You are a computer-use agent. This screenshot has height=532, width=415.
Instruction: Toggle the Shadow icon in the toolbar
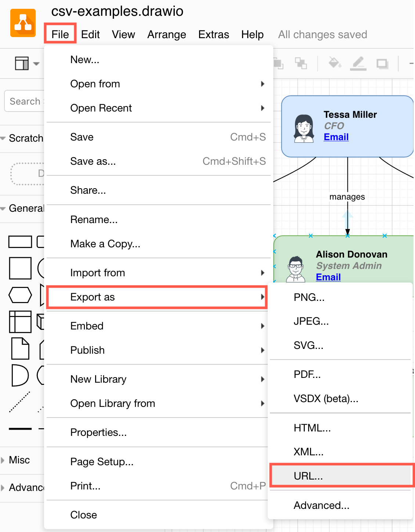pos(382,63)
